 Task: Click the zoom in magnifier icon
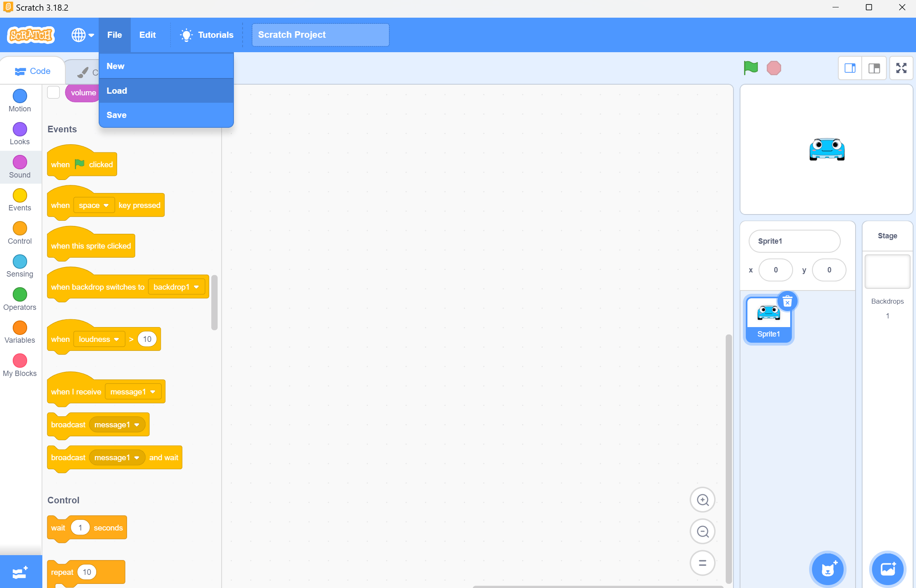click(x=703, y=500)
